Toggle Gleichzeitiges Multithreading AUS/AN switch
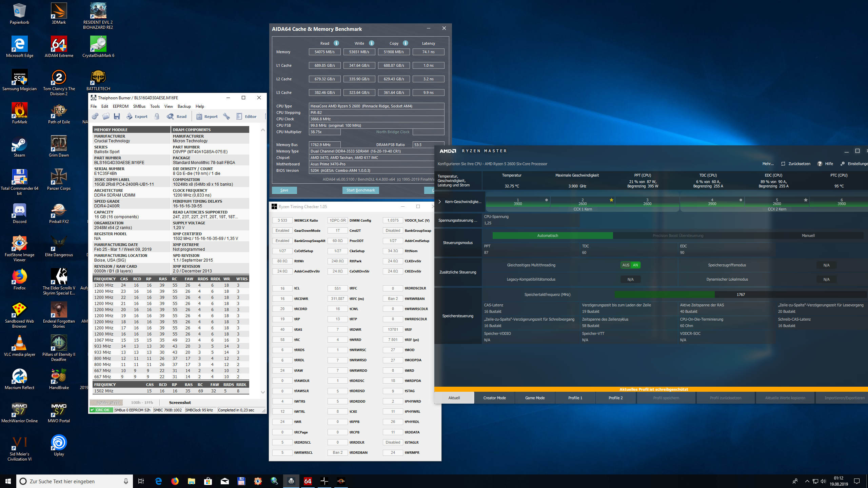The image size is (868, 488). (x=630, y=265)
